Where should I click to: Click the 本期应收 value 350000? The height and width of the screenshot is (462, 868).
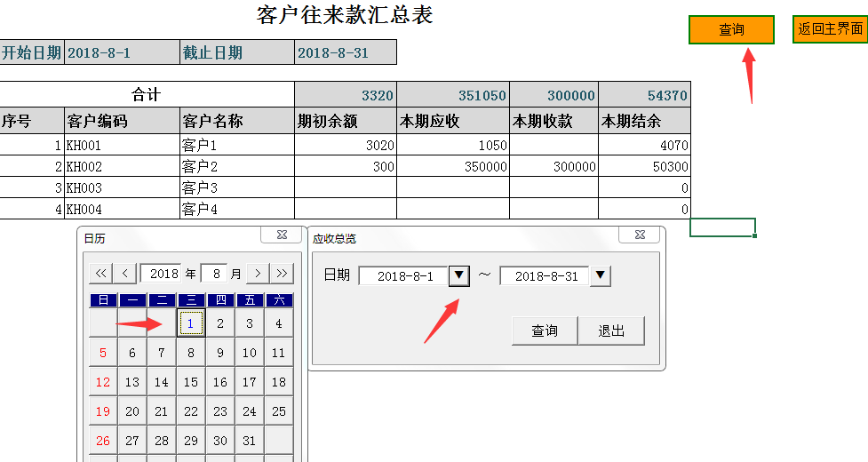pos(453,166)
